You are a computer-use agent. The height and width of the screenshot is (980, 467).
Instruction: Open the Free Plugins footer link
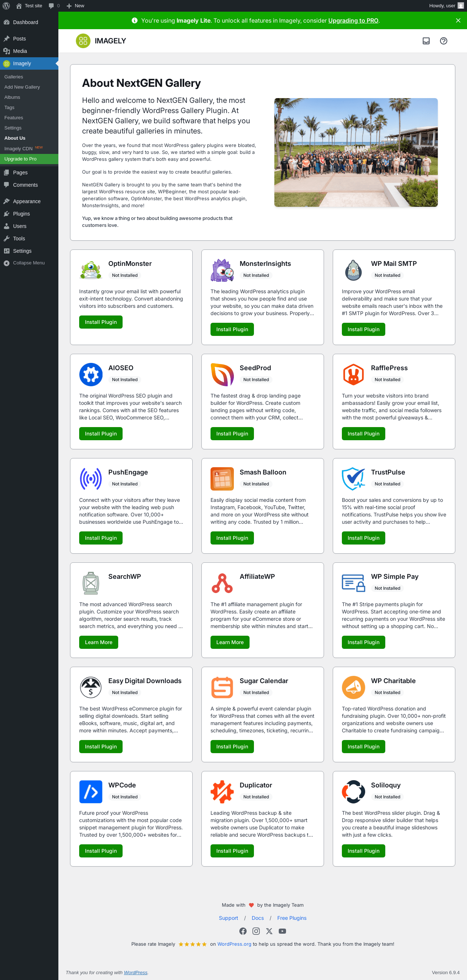point(292,918)
